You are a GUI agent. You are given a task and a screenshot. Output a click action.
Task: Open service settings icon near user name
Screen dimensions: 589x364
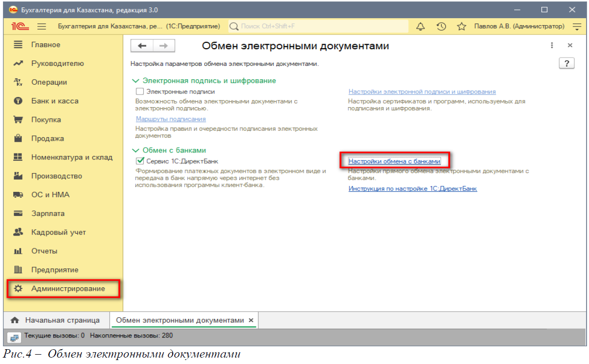577,27
